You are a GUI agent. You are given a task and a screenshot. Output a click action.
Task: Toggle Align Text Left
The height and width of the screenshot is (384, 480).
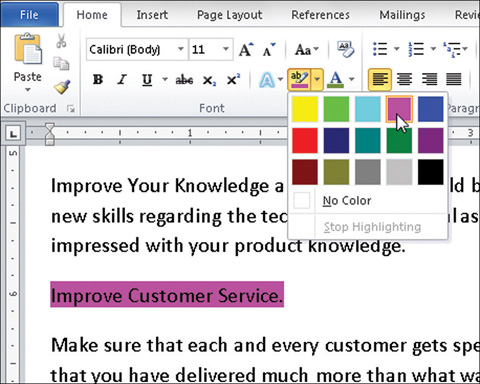pos(380,79)
